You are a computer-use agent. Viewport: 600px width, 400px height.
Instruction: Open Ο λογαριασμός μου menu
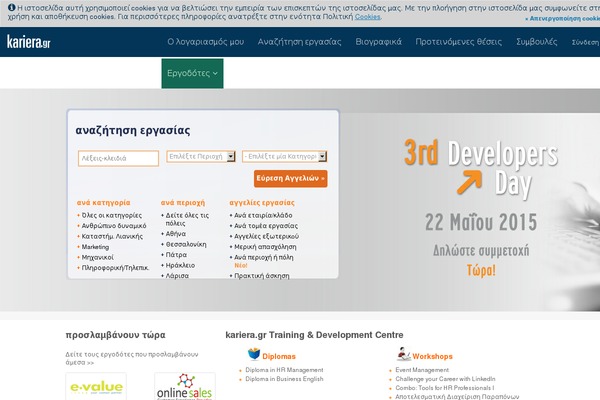coord(205,42)
